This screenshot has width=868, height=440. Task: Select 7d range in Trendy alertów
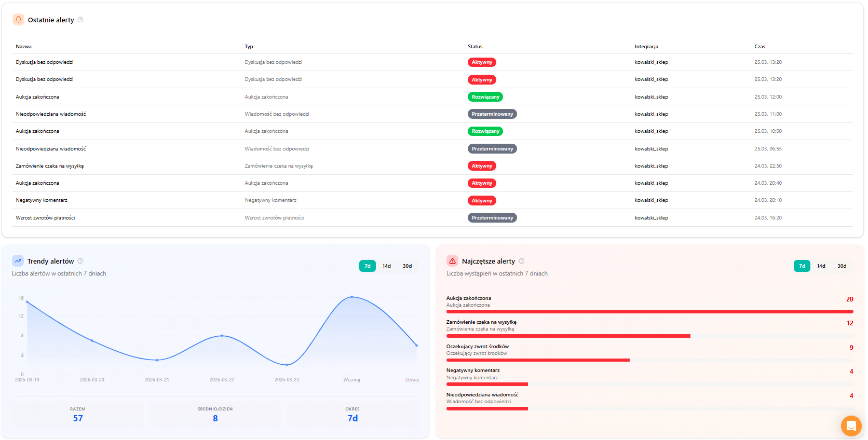coord(368,266)
